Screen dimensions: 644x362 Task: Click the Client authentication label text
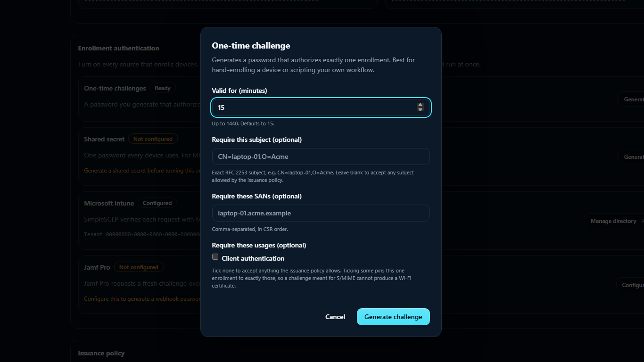pos(253,258)
